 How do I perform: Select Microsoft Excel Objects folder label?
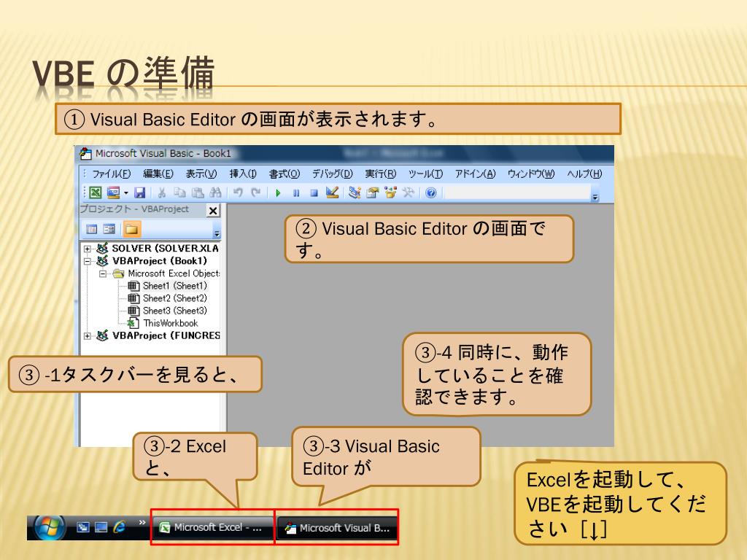(174, 273)
